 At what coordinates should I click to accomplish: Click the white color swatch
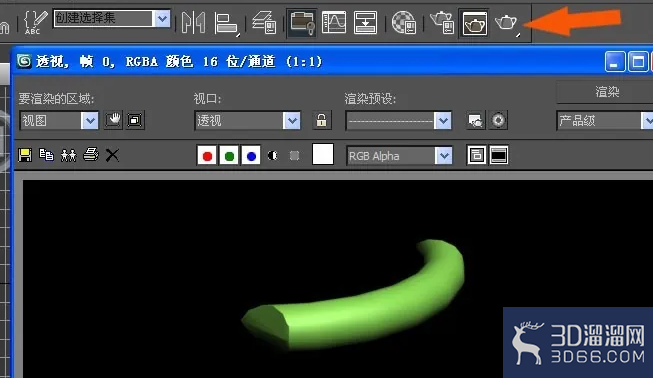click(x=323, y=154)
